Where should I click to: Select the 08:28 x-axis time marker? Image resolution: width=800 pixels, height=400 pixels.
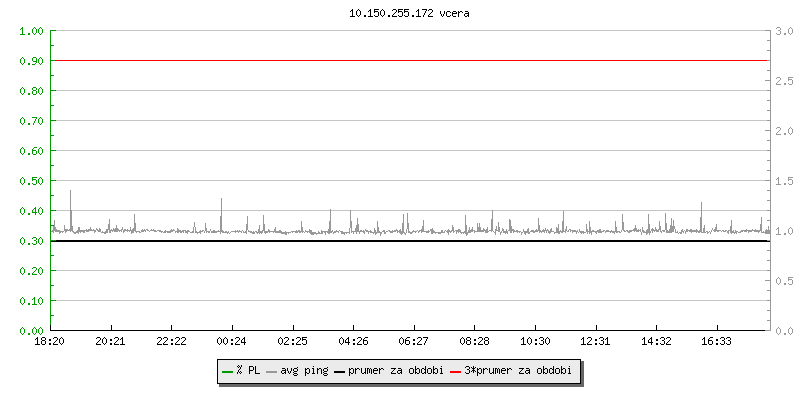coord(474,342)
